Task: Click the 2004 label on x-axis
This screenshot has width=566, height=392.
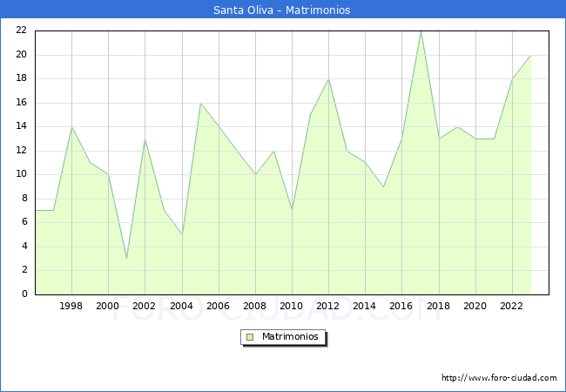Action: coord(181,307)
